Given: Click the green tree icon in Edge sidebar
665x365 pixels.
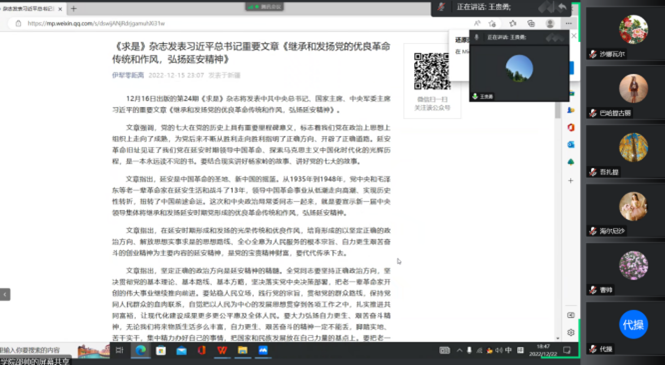Looking at the screenshot, I should tap(571, 162).
